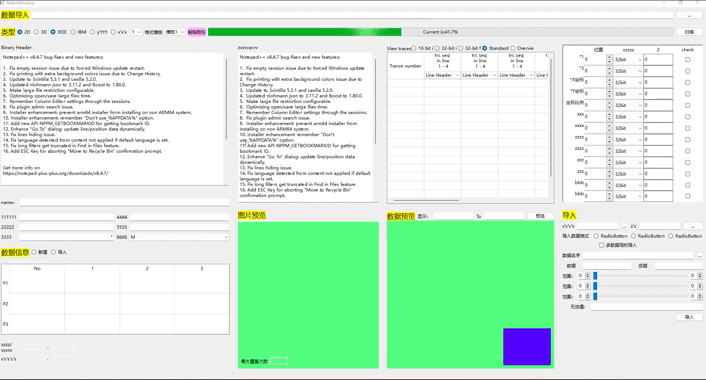
Task: Open the 32bit dropdown in the Y坐标 row
Action: click(x=629, y=94)
